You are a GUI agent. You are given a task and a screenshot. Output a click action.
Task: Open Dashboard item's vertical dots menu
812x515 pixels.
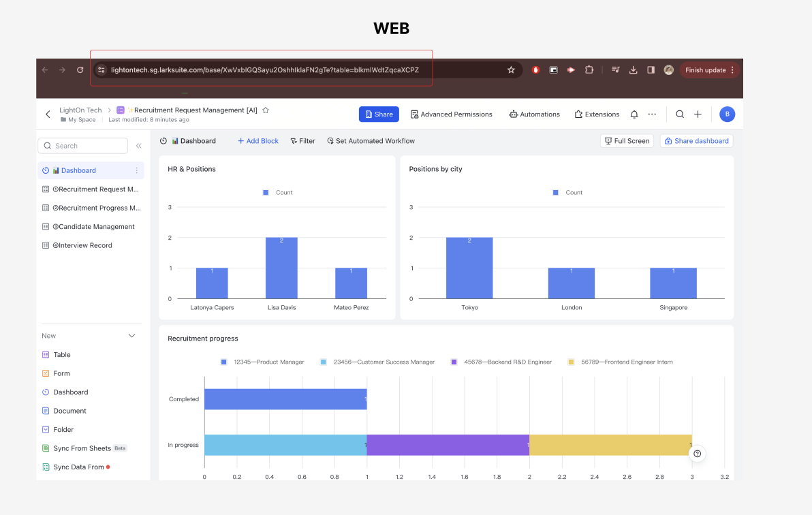[137, 170]
